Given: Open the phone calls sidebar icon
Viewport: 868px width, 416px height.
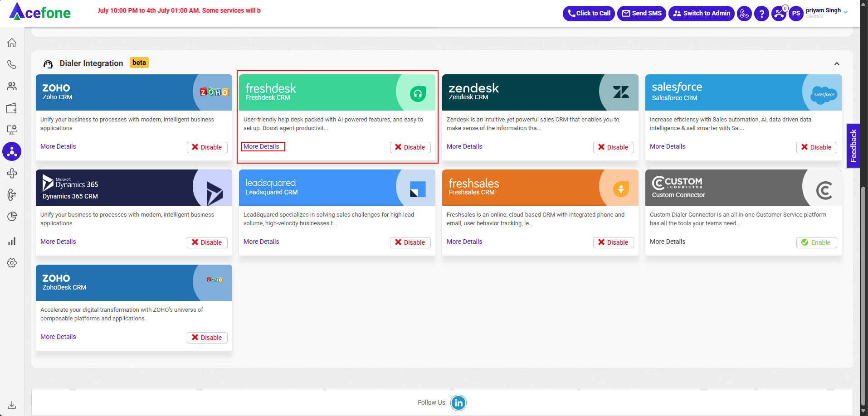Looking at the screenshot, I should click(12, 64).
